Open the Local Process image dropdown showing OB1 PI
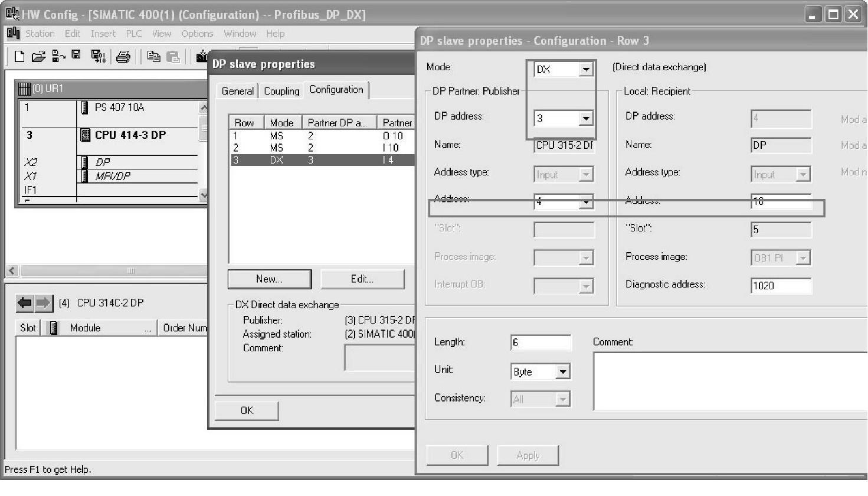Screen dimensions: 868x496 [x=803, y=258]
